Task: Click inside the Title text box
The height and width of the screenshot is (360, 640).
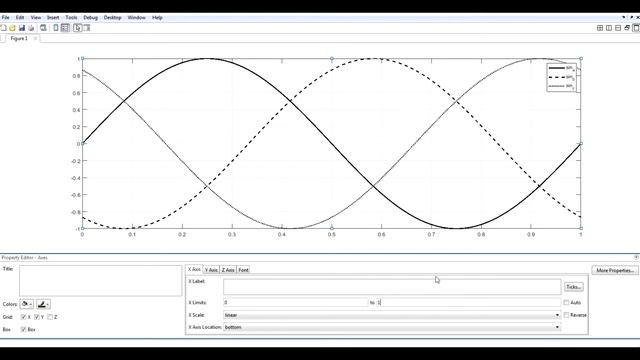Action: point(100,281)
